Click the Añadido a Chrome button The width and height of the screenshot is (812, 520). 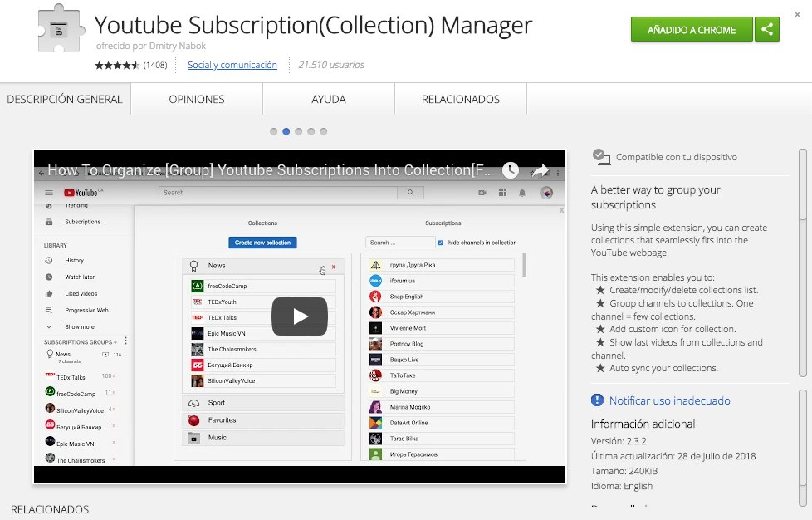692,30
